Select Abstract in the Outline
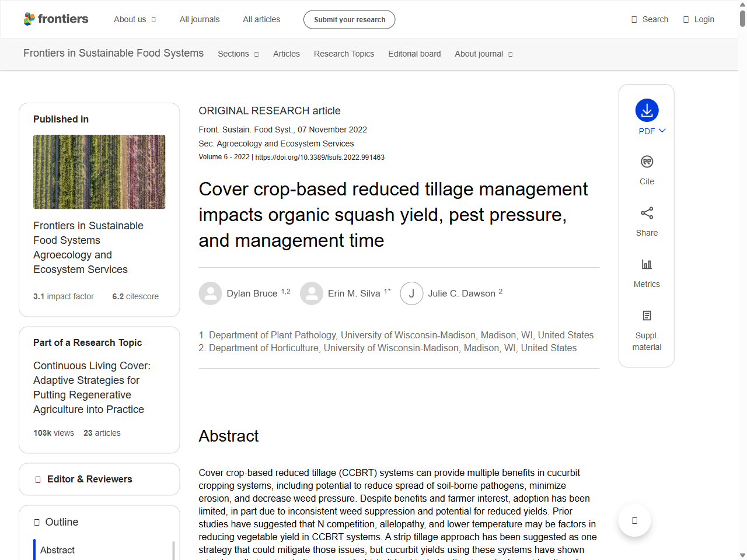Image resolution: width=747 pixels, height=560 pixels. [57, 550]
